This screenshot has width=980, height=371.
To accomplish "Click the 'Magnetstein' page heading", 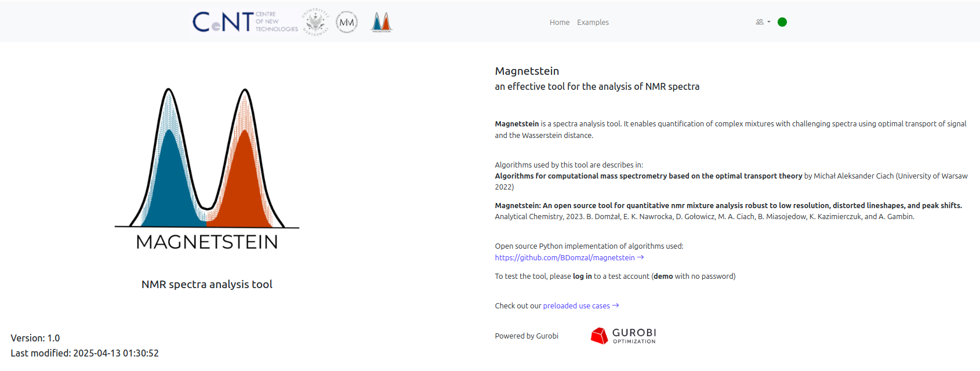I will [x=527, y=71].
